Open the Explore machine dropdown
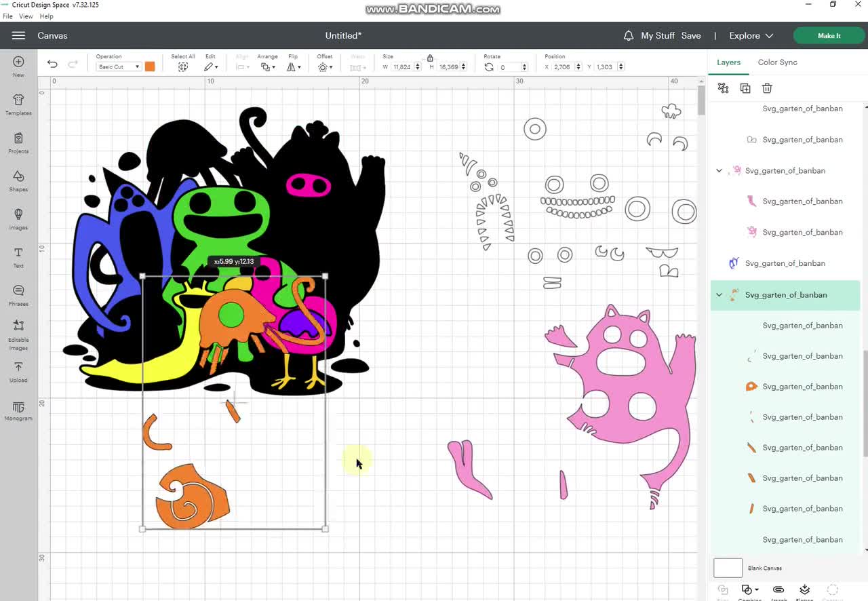The height and width of the screenshot is (601, 868). 751,35
